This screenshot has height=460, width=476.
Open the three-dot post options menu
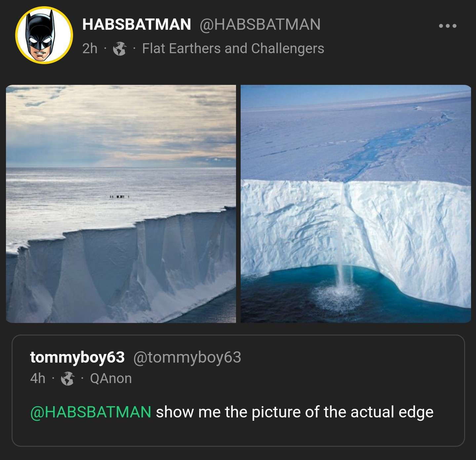(x=448, y=26)
